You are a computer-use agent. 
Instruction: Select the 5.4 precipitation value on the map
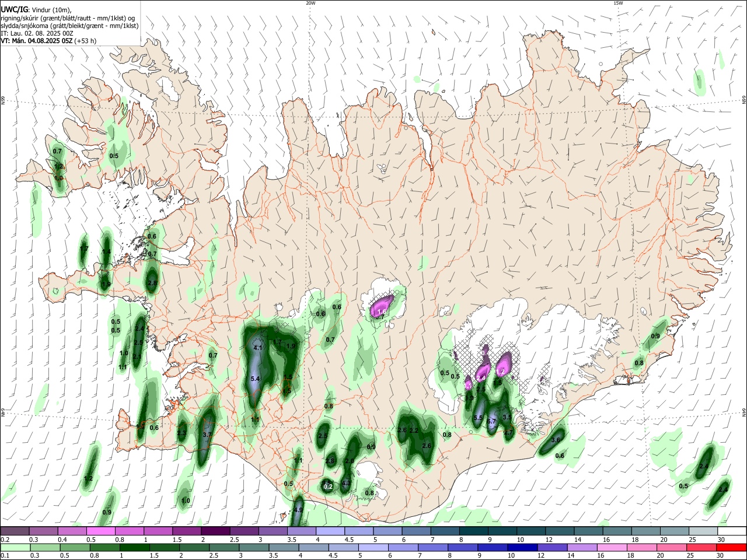tap(255, 379)
